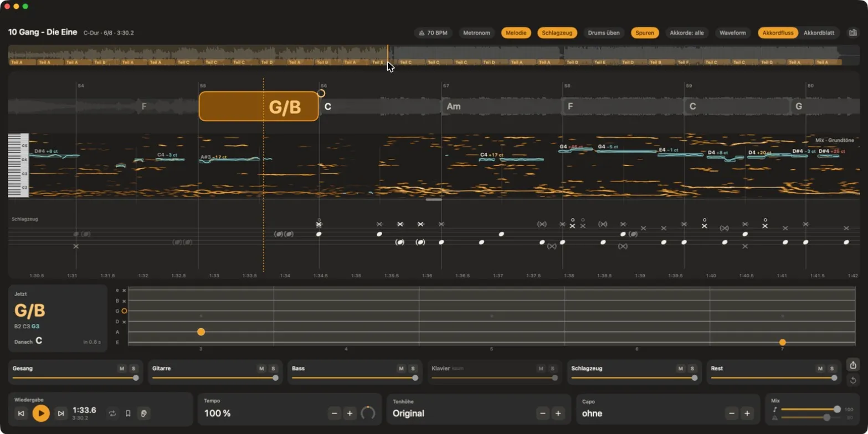Viewport: 868px width, 434px height.
Task: Toggle the Melodie display
Action: point(516,33)
